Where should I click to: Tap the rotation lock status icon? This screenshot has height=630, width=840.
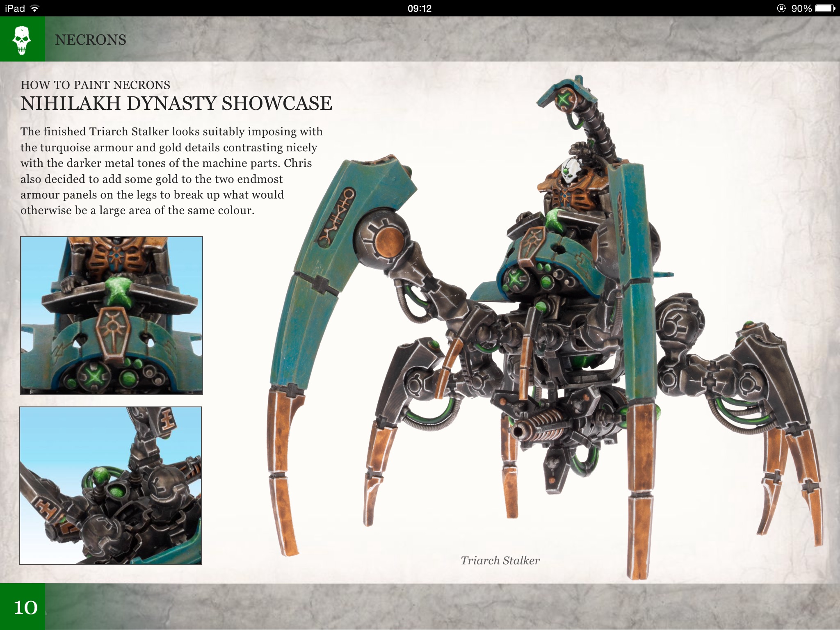[x=781, y=8]
